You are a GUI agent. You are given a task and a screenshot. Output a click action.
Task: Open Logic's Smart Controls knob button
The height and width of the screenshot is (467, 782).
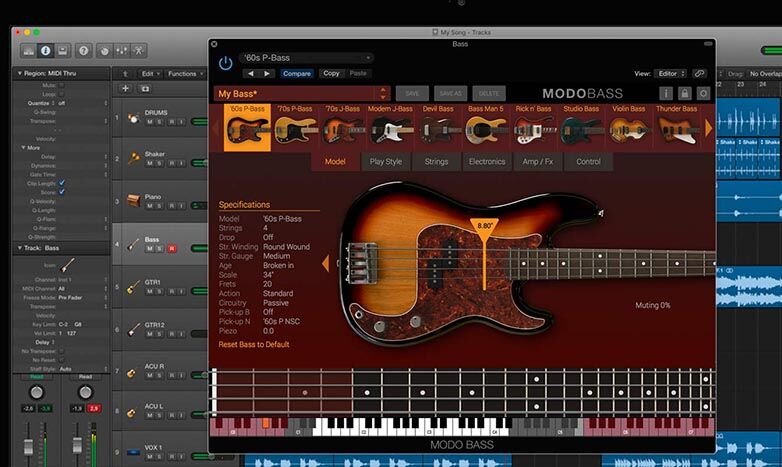[104, 50]
